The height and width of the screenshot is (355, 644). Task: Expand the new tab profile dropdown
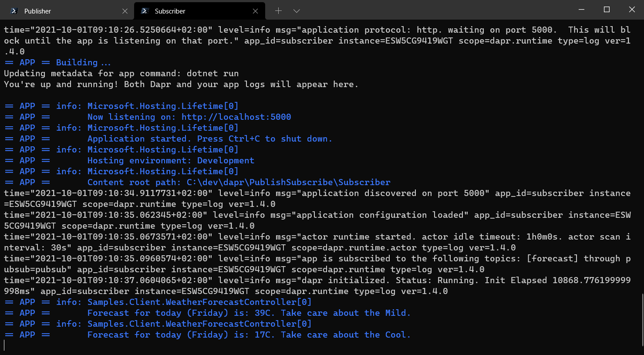tap(297, 11)
